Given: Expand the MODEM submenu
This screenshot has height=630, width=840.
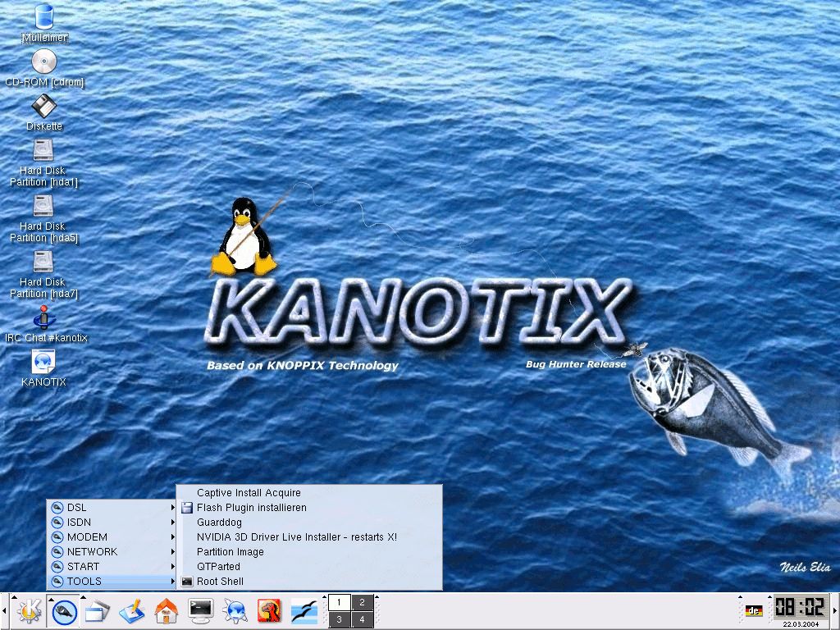Looking at the screenshot, I should point(112,536).
